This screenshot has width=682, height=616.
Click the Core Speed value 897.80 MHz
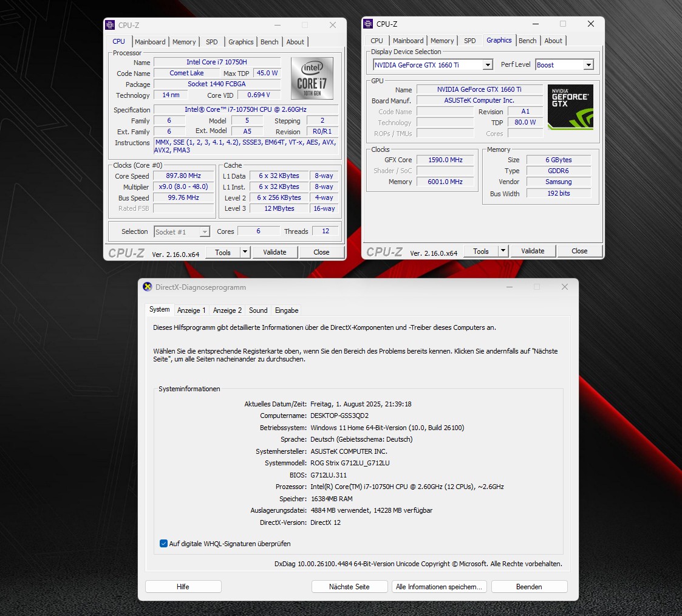(x=183, y=176)
